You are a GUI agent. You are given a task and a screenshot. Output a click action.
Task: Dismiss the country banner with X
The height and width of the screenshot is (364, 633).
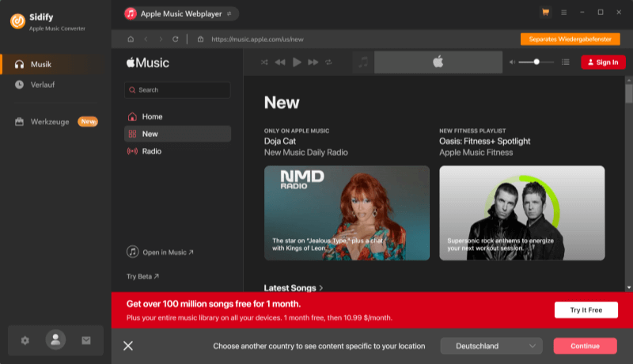[128, 346]
